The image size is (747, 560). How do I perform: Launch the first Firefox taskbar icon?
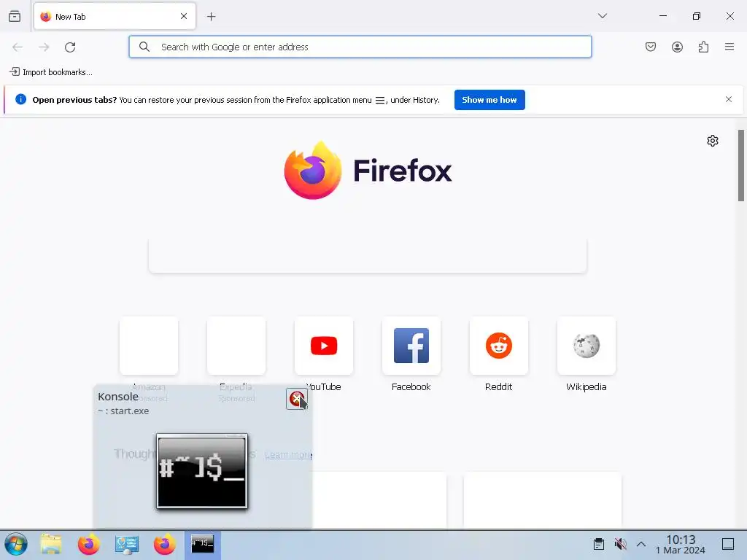tap(88, 544)
